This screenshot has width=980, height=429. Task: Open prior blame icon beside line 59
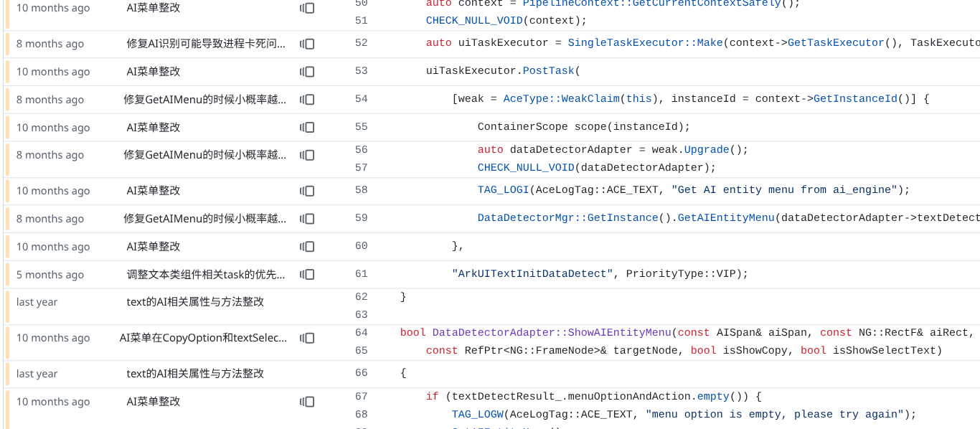pos(307,219)
